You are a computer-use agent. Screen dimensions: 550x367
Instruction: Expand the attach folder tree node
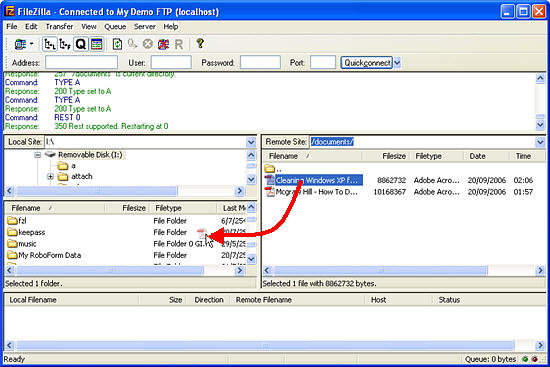click(x=50, y=176)
